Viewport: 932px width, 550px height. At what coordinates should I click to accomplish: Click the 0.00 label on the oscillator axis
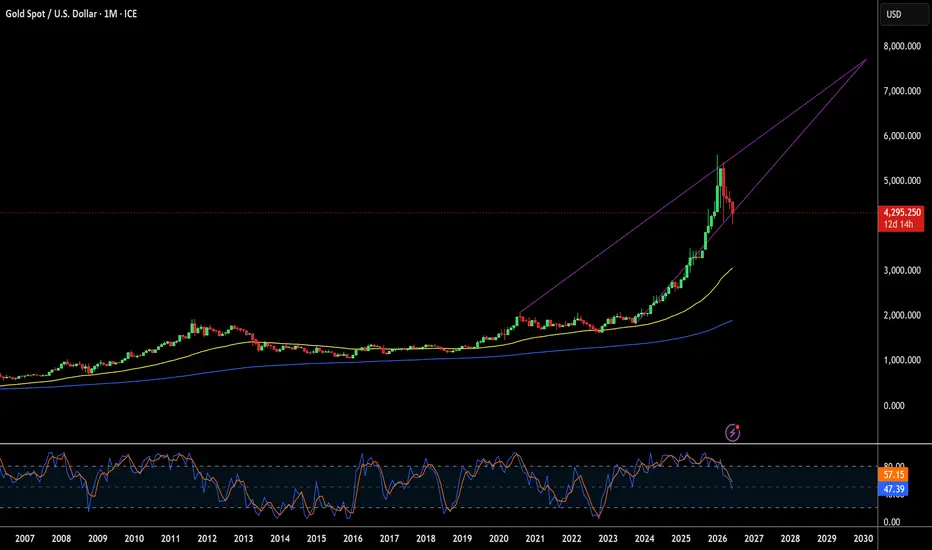[x=892, y=521]
